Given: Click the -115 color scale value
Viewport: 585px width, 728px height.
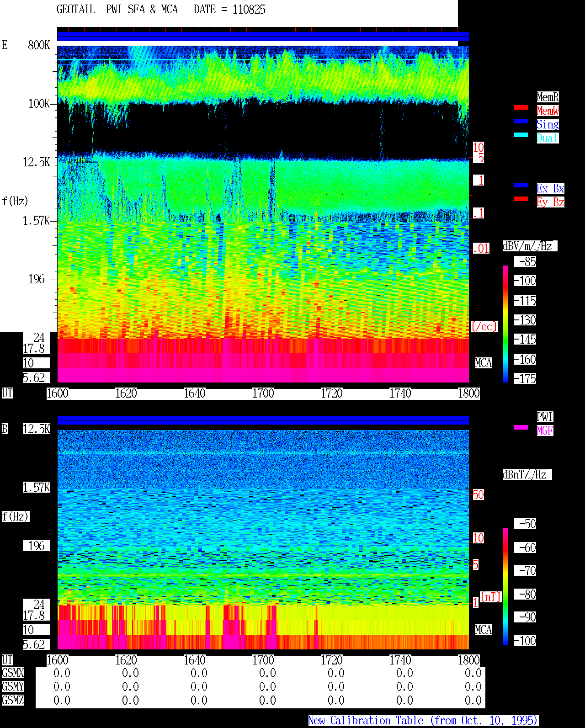Looking at the screenshot, I should (x=526, y=301).
